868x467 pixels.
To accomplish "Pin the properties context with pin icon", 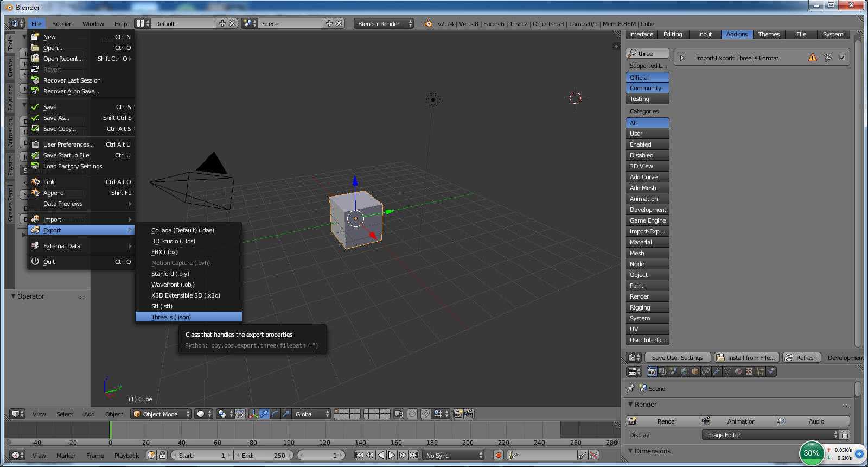I will [x=630, y=389].
